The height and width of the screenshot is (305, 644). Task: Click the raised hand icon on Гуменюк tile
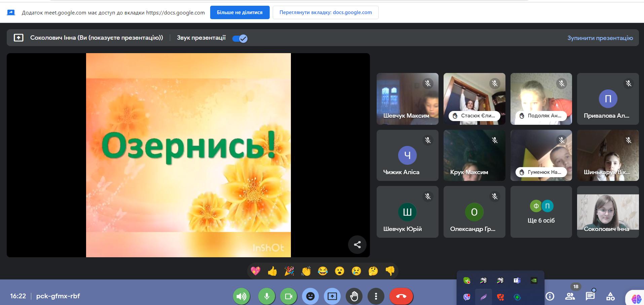522,172
